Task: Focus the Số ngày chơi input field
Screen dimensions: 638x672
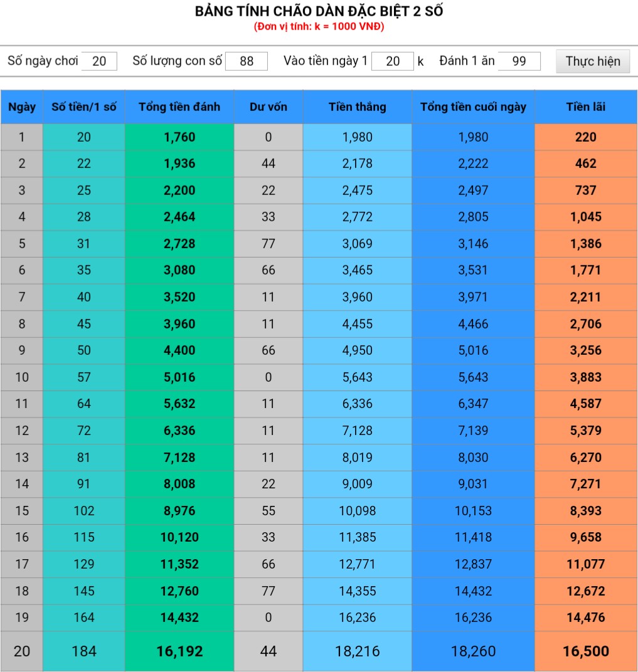Action: pyautogui.click(x=99, y=61)
